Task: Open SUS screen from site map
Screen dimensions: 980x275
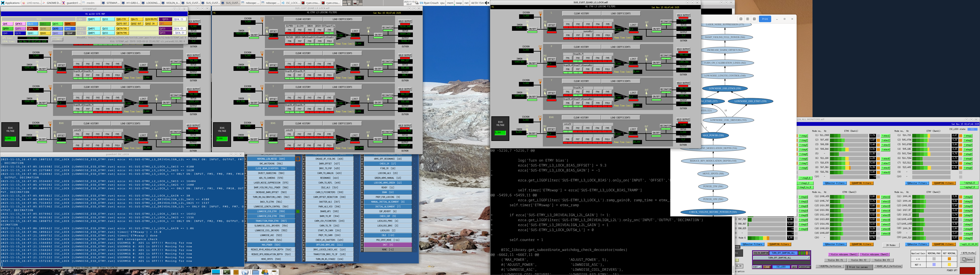Action: pos(45,33)
